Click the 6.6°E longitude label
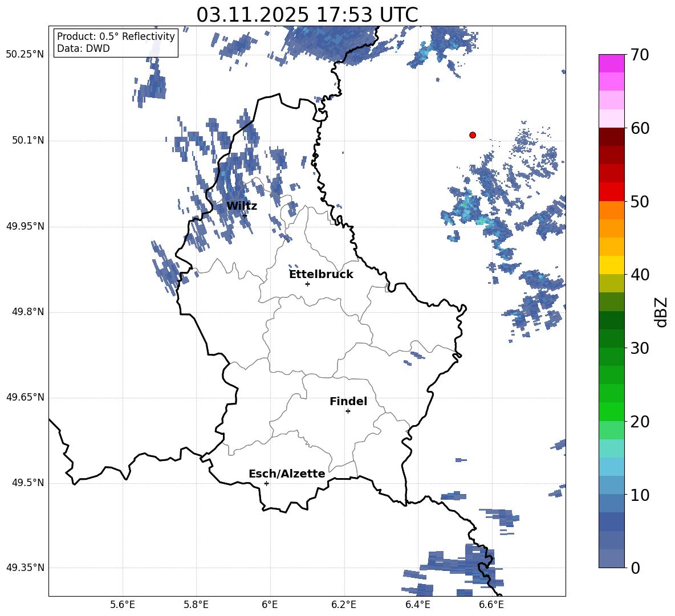 click(x=491, y=605)
